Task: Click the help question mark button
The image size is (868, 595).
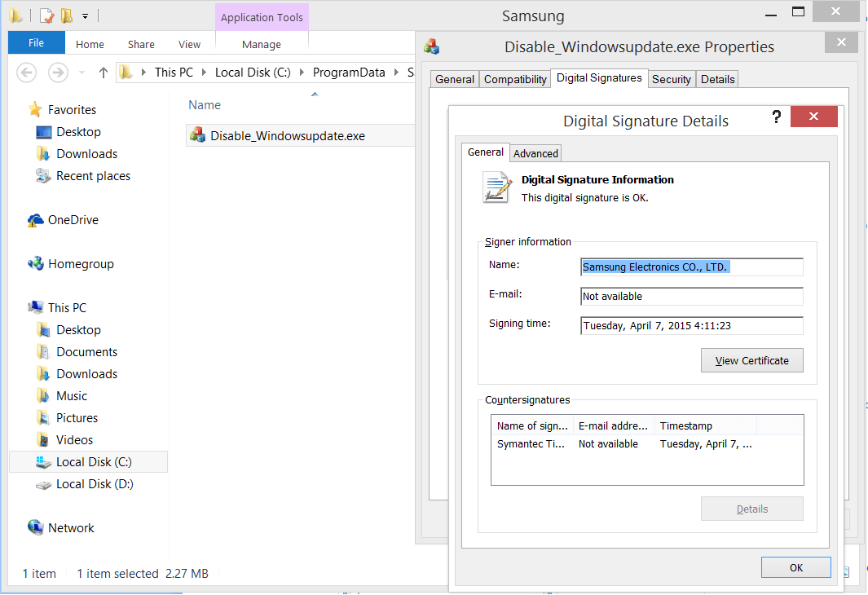Action: click(x=777, y=117)
